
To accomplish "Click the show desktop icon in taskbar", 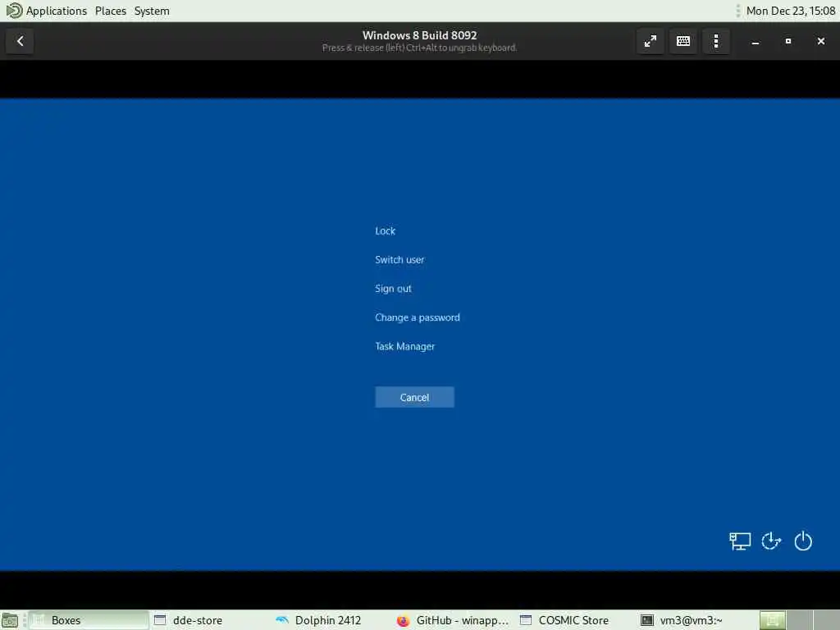I will (x=10, y=620).
